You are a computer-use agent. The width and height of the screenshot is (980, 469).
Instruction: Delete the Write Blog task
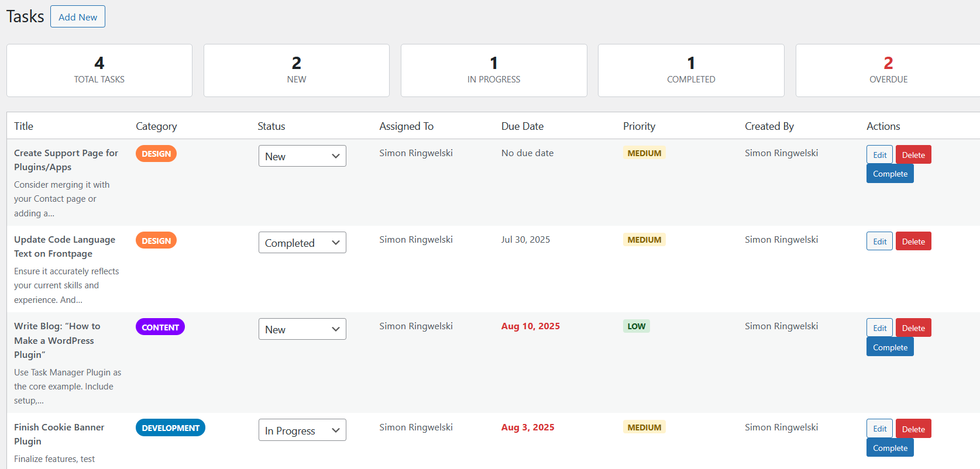[913, 328]
